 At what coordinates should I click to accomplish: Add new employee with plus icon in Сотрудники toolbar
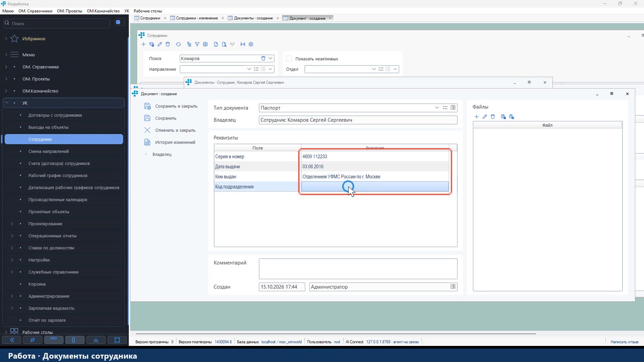(143, 44)
